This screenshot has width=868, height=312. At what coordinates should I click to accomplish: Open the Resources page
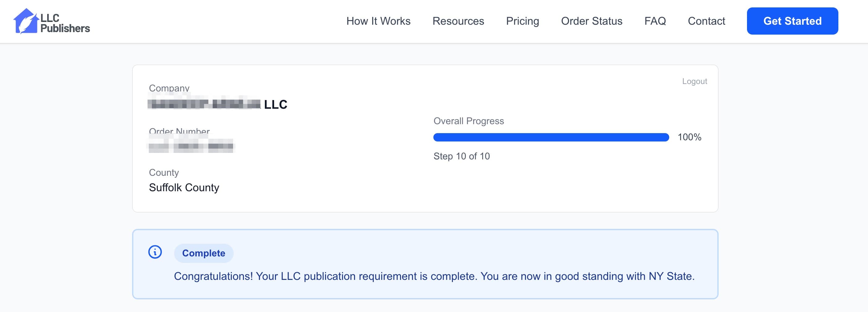click(x=458, y=21)
